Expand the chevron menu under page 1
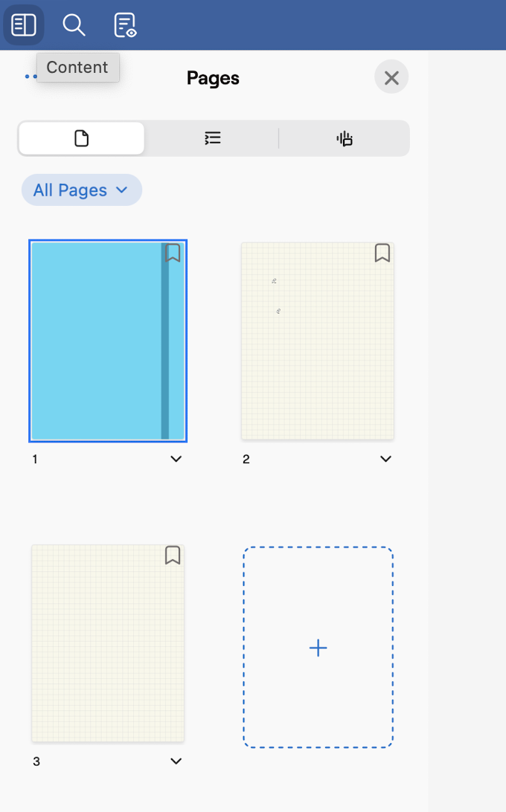Viewport: 506px width, 812px height. click(x=176, y=460)
